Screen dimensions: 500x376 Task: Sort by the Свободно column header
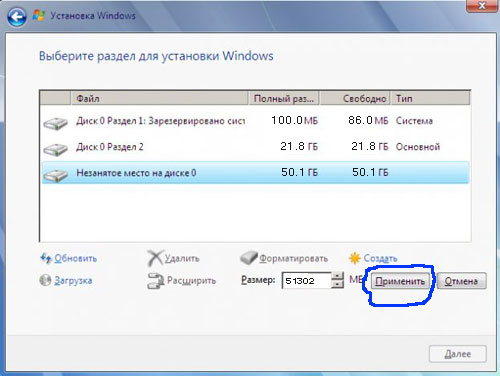(355, 98)
